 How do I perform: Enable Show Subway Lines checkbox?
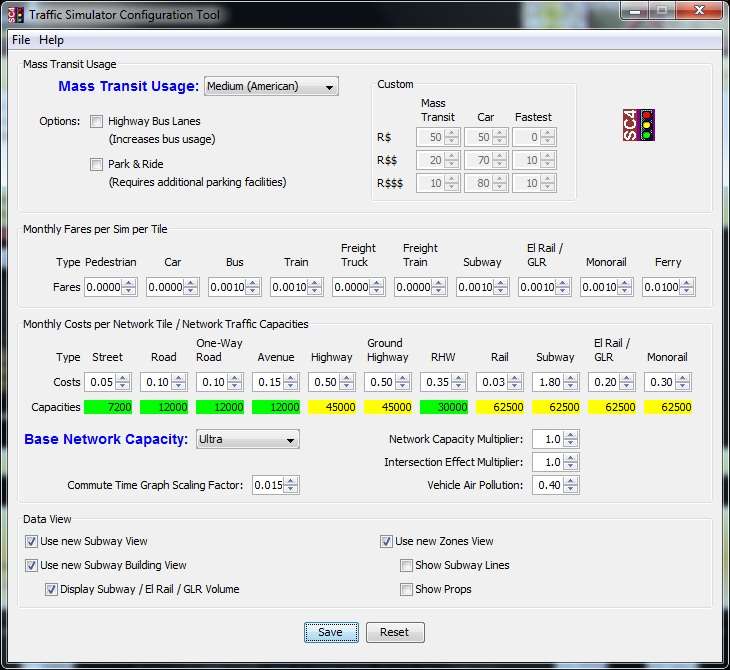(x=406, y=565)
